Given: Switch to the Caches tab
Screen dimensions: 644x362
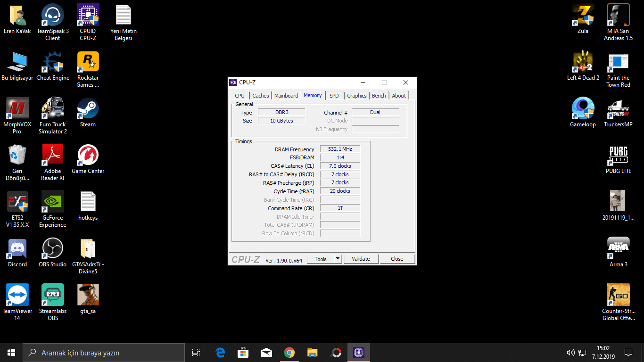Looking at the screenshot, I should (261, 96).
